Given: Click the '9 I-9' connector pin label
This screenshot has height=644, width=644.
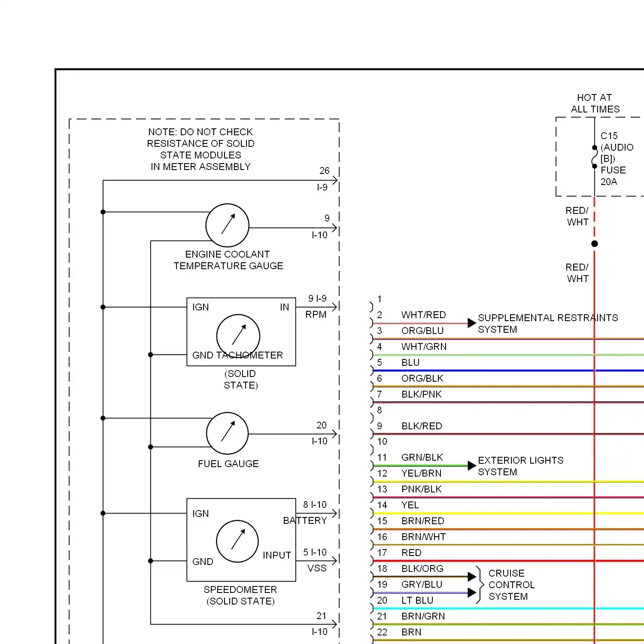Looking at the screenshot, I should (x=317, y=298).
